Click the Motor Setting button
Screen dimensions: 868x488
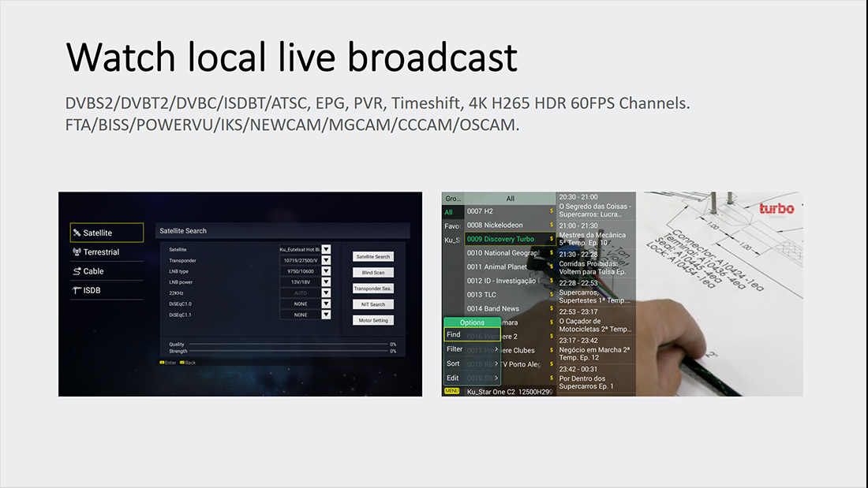[373, 320]
